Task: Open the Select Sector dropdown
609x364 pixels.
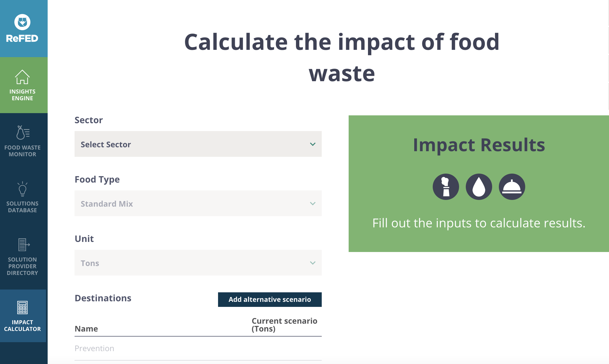Action: (198, 144)
